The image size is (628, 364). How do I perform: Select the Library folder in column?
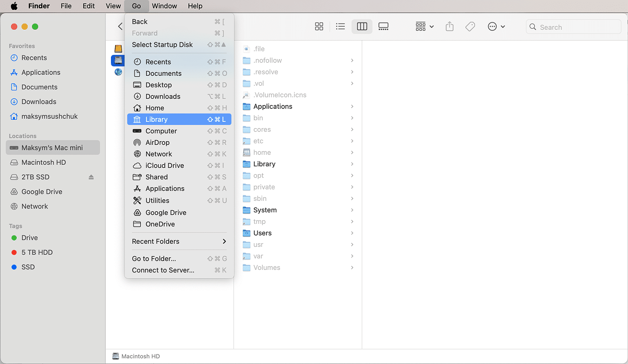pyautogui.click(x=298, y=164)
